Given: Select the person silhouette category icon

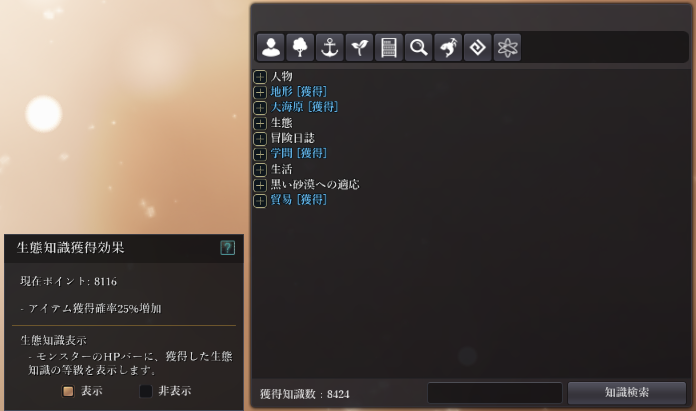Looking at the screenshot, I should pyautogui.click(x=271, y=47).
